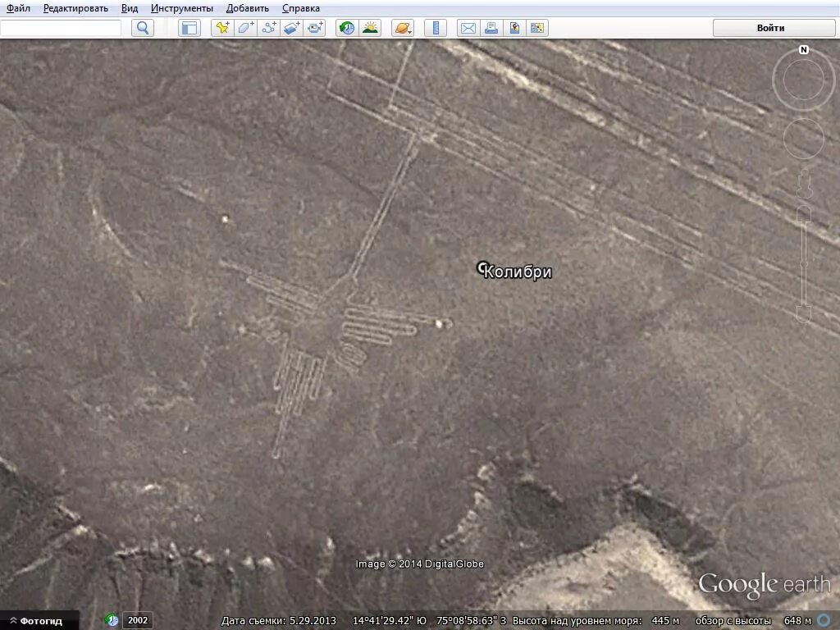840x630 pixels.
Task: Click the zoom out button below slider
Action: point(804,313)
